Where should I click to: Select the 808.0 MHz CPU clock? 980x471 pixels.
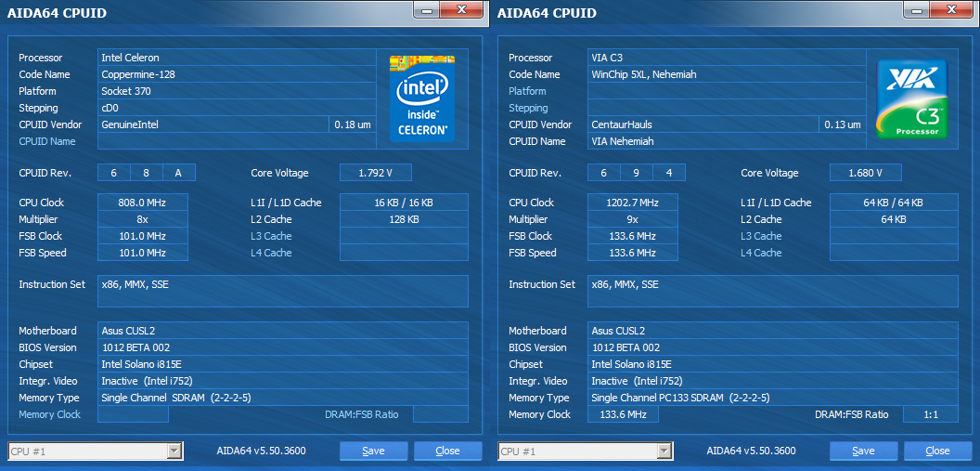click(x=143, y=203)
